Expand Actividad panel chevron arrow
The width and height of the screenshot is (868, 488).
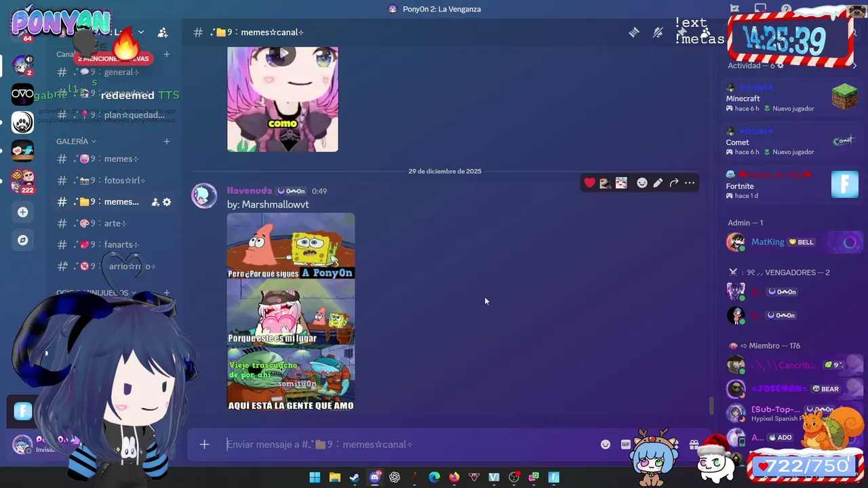point(854,66)
